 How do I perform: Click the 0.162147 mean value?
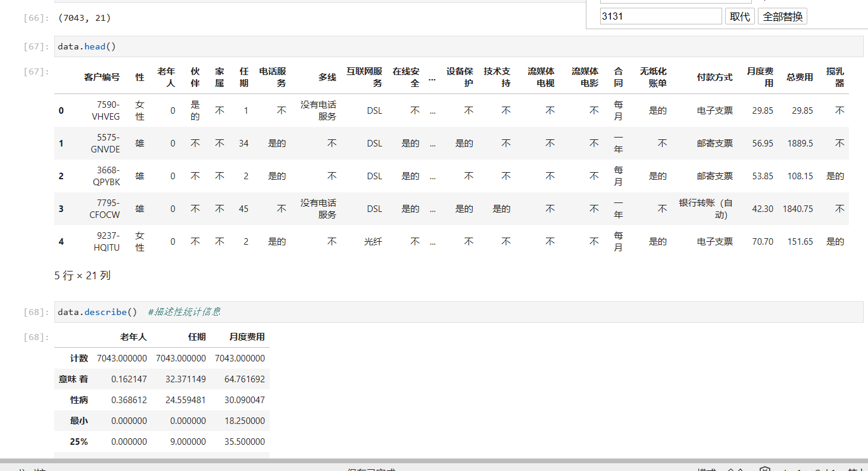pyautogui.click(x=129, y=379)
